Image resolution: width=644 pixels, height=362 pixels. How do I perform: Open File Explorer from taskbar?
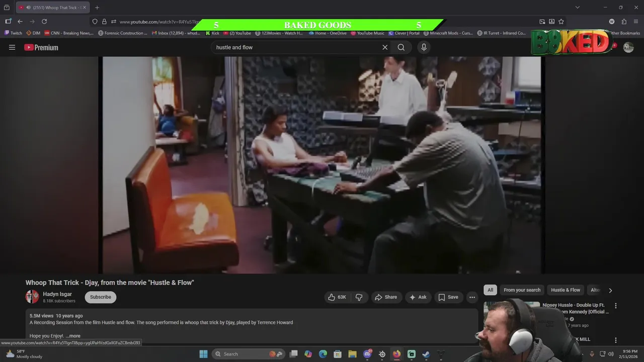click(352, 354)
